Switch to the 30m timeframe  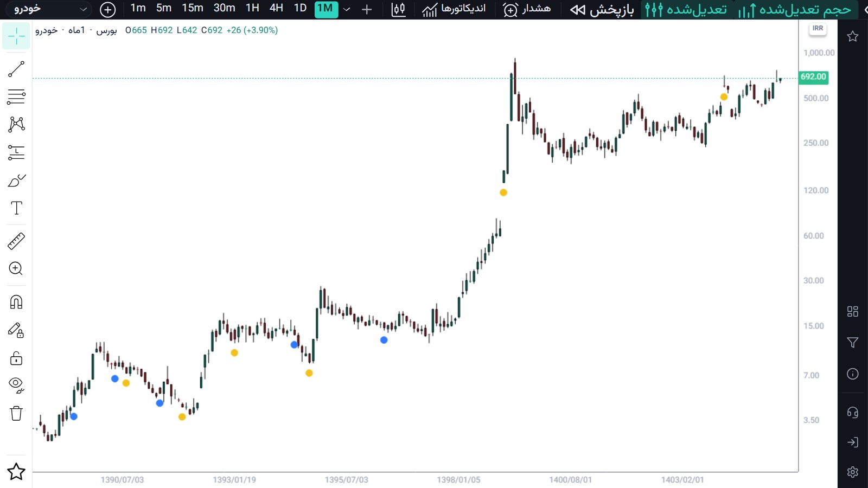point(224,8)
